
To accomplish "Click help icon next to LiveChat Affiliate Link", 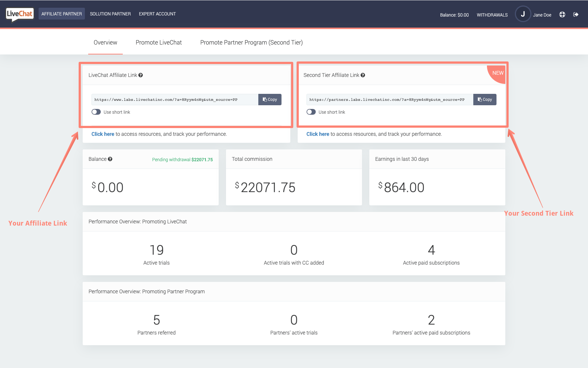I will 141,75.
